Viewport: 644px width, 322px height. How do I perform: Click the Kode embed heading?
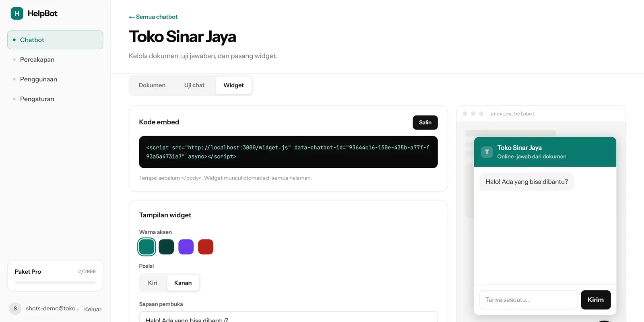(x=159, y=122)
